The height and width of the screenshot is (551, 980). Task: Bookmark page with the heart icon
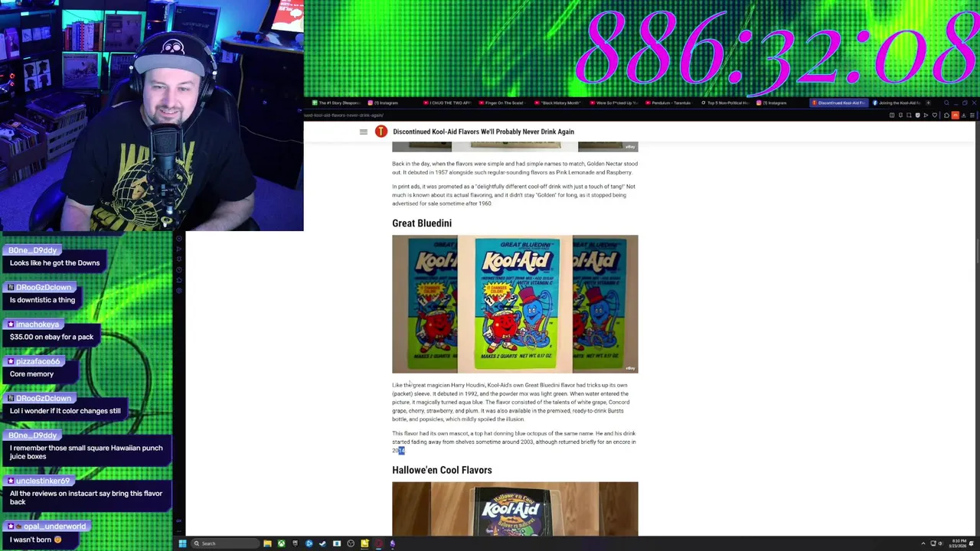tap(935, 116)
